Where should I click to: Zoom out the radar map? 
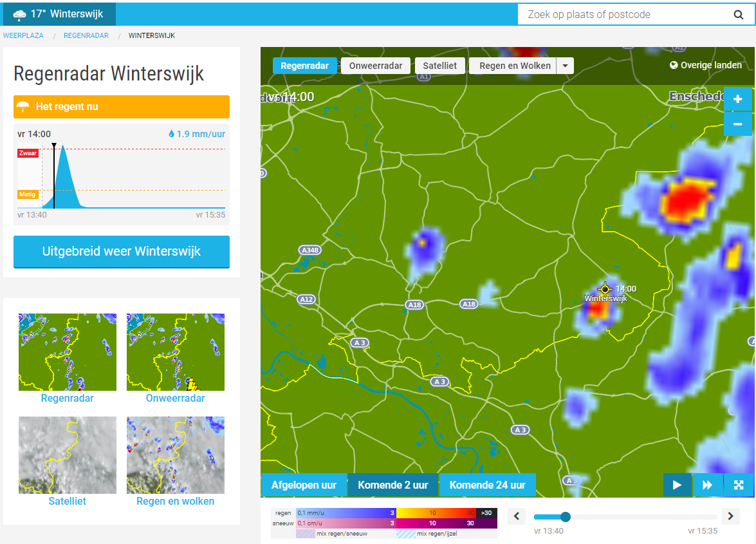tap(738, 124)
